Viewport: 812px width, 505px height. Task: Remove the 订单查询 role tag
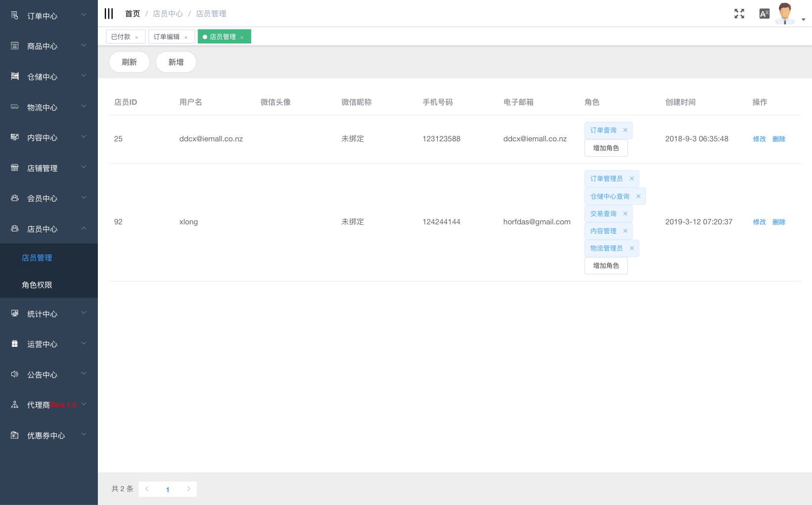625,130
